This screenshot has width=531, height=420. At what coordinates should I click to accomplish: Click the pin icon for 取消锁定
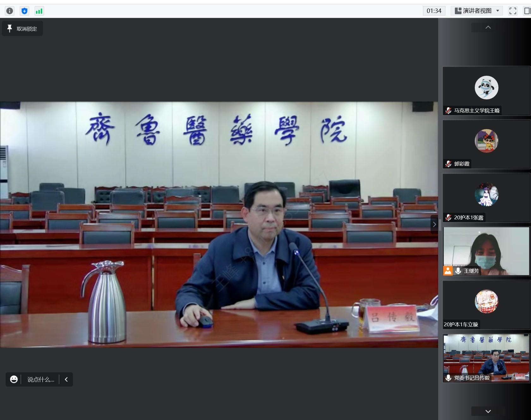click(x=9, y=28)
